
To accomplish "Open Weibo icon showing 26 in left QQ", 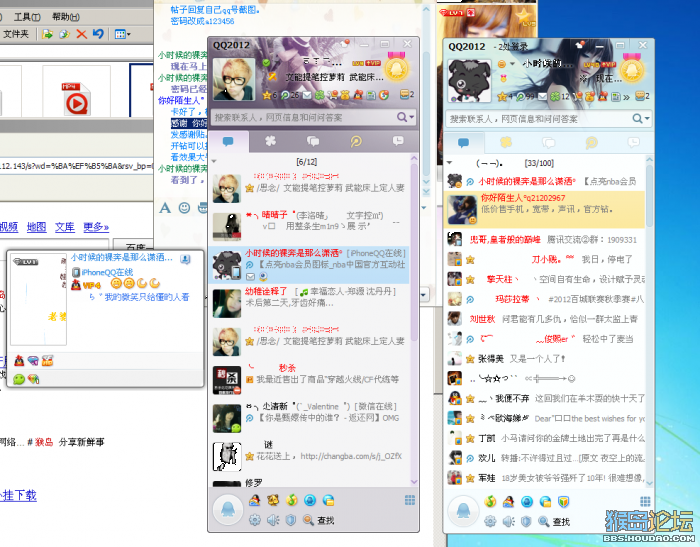I will [285, 95].
